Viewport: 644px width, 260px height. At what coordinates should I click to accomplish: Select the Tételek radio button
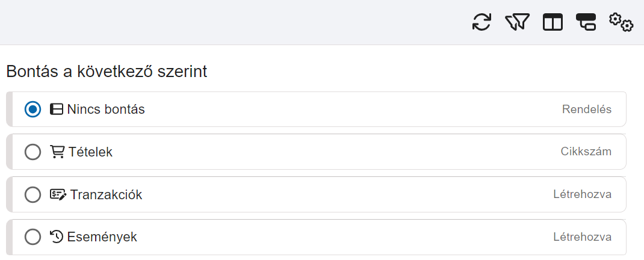(33, 152)
